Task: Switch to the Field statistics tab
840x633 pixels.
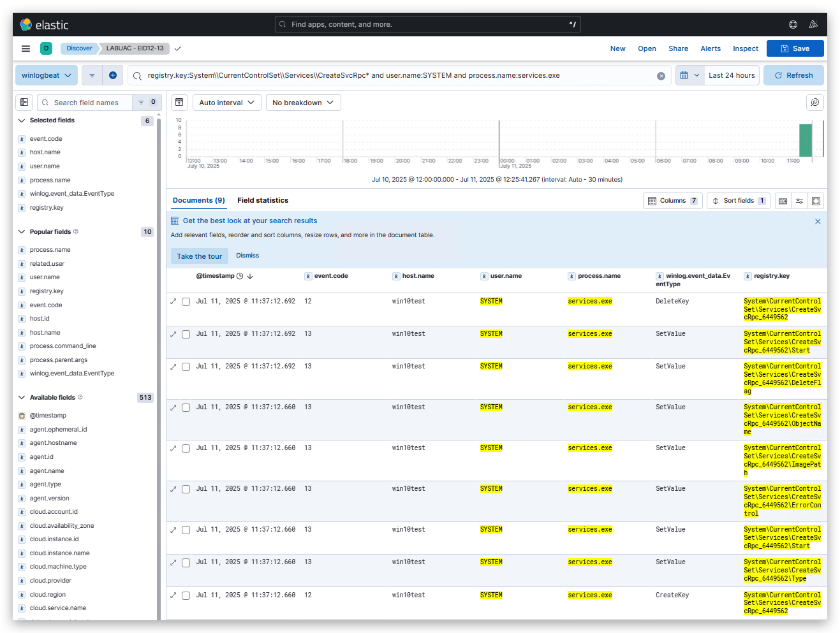Action: tap(263, 200)
